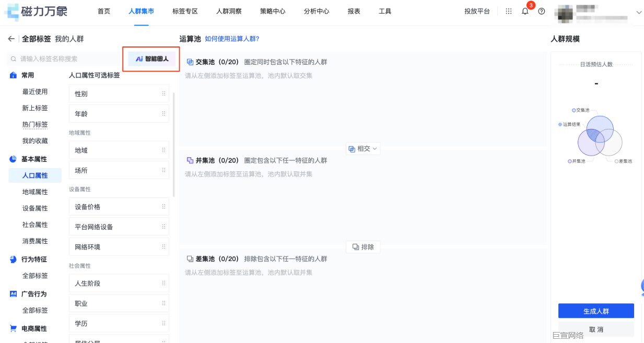
Task: Click drag handle on 性别 tag
Action: 163,94
